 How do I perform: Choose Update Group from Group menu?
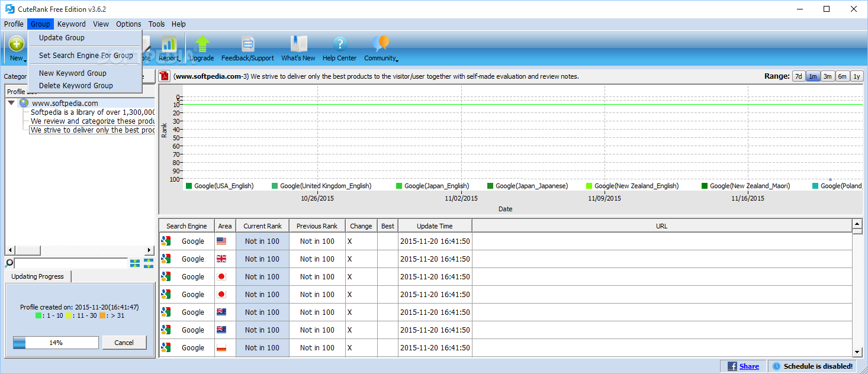85,37
